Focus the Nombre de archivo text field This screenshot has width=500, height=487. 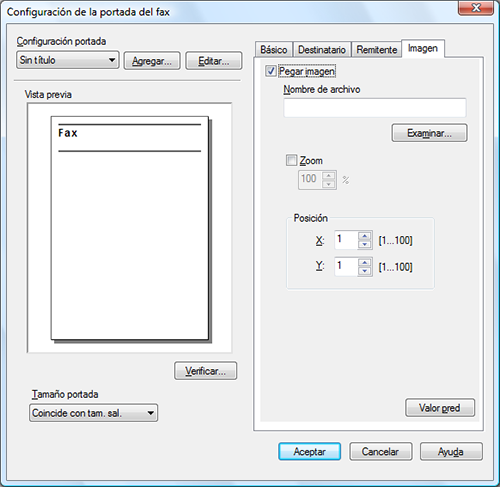375,107
